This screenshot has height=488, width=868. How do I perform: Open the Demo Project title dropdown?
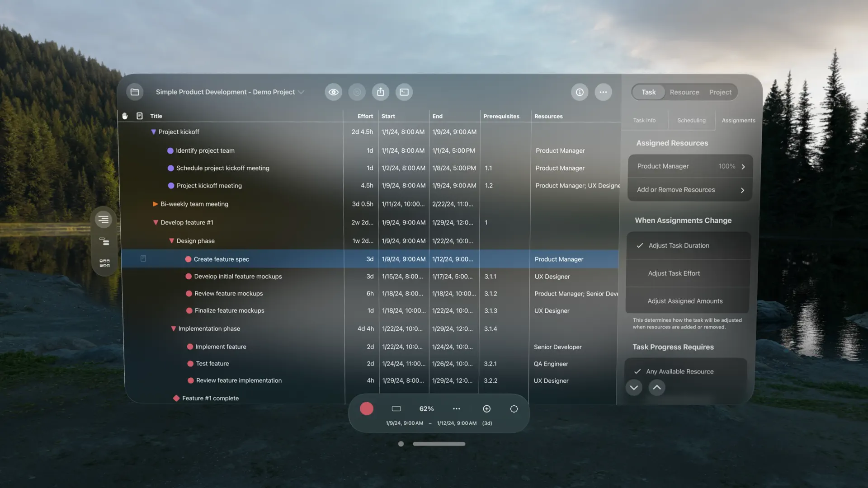[x=301, y=92]
